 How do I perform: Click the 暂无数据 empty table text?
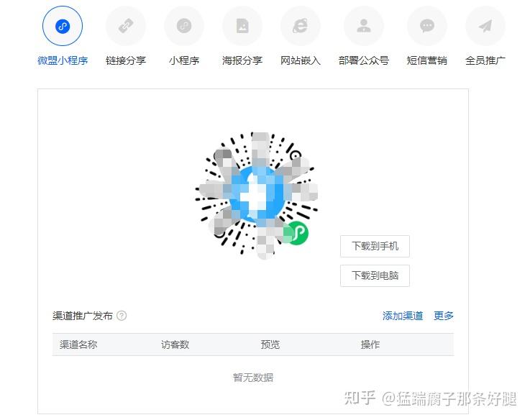[253, 378]
